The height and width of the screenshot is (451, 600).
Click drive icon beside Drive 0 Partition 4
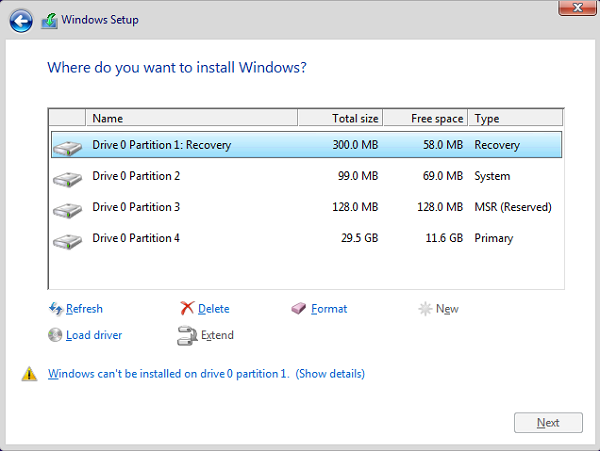[x=67, y=241]
